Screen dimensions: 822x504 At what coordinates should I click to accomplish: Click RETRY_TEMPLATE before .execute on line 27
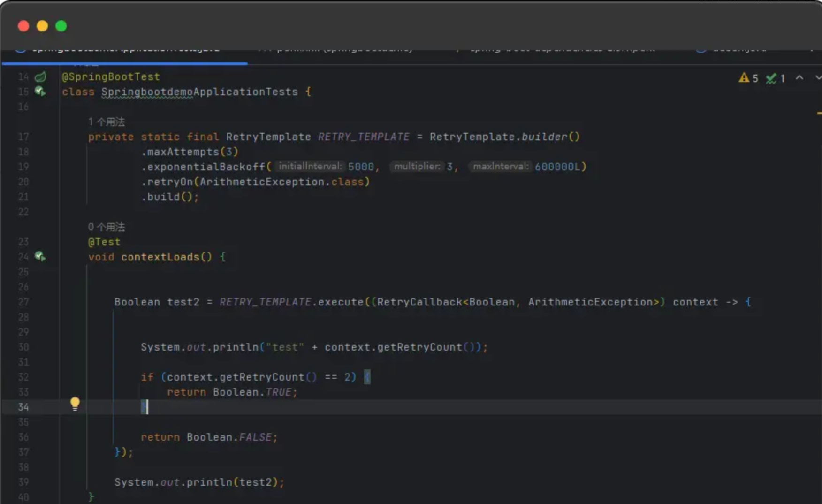point(265,302)
